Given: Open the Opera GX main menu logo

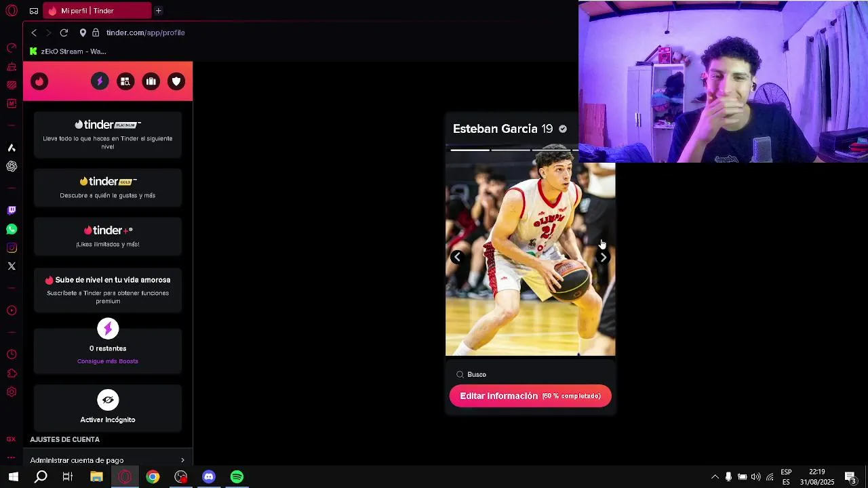Looking at the screenshot, I should [x=12, y=11].
